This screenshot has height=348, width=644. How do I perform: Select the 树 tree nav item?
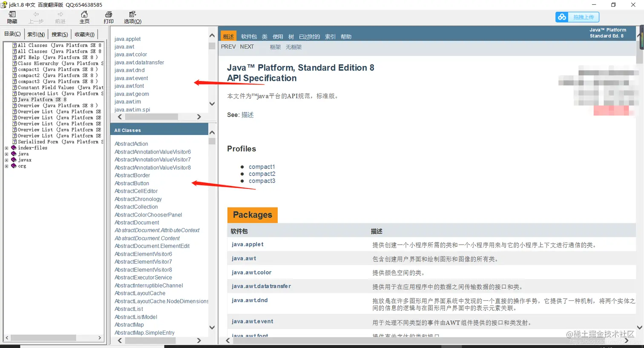pos(291,37)
